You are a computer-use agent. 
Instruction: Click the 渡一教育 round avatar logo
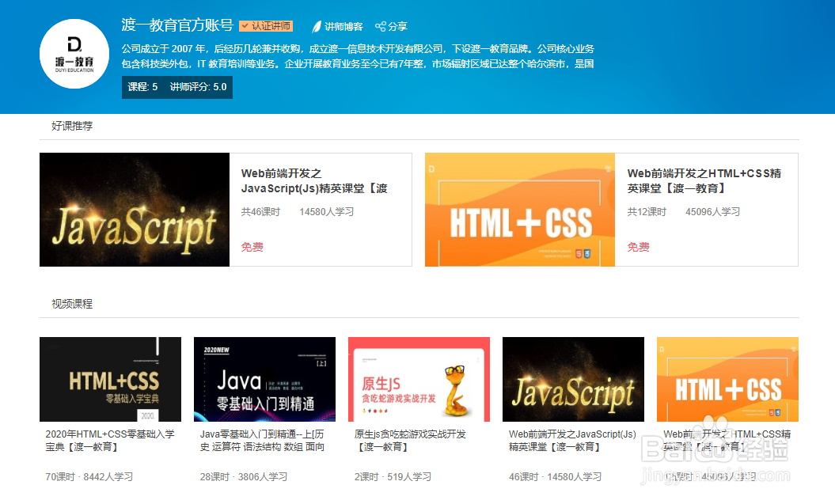point(74,54)
